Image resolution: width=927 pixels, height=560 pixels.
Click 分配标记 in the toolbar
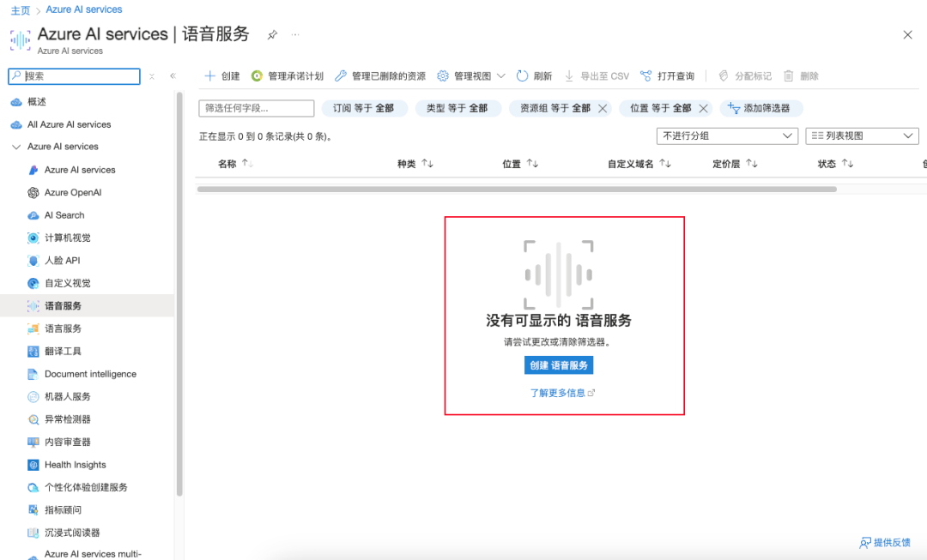pos(745,76)
